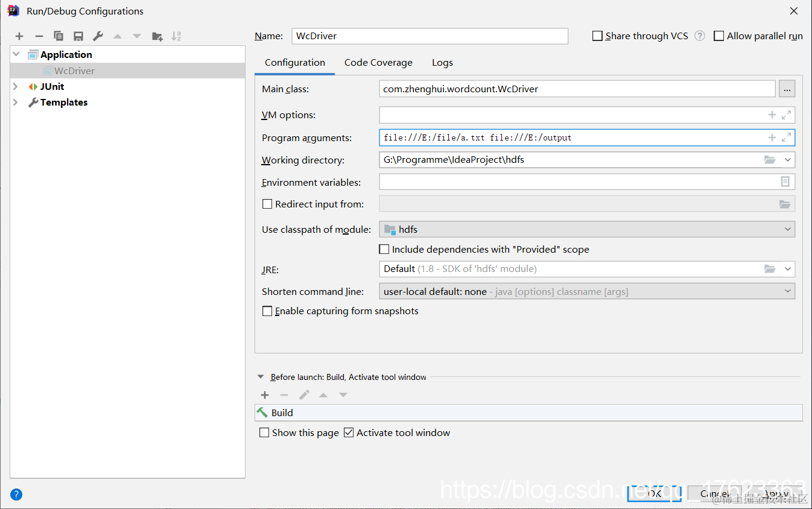The width and height of the screenshot is (812, 509).
Task: Move before-launch task down
Action: [343, 395]
